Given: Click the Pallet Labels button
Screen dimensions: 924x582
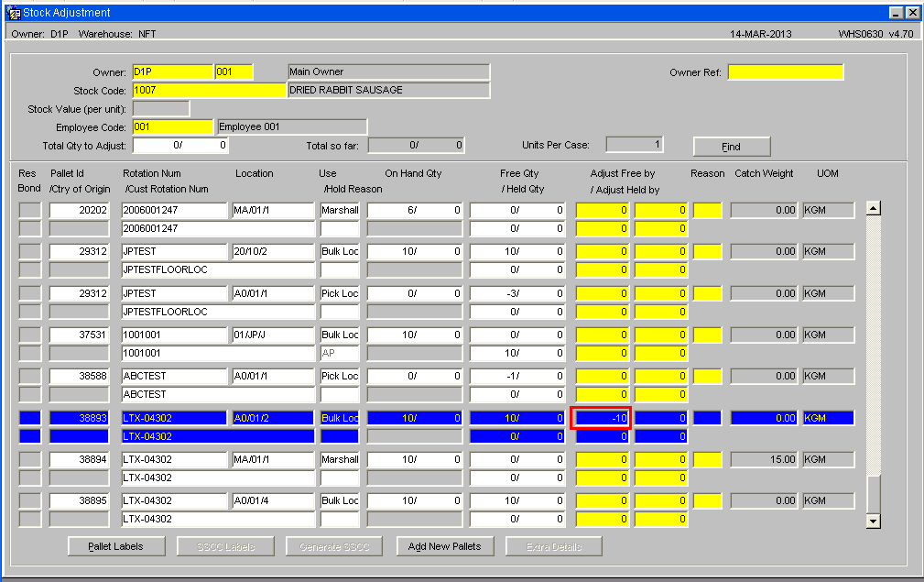Looking at the screenshot, I should coord(116,546).
